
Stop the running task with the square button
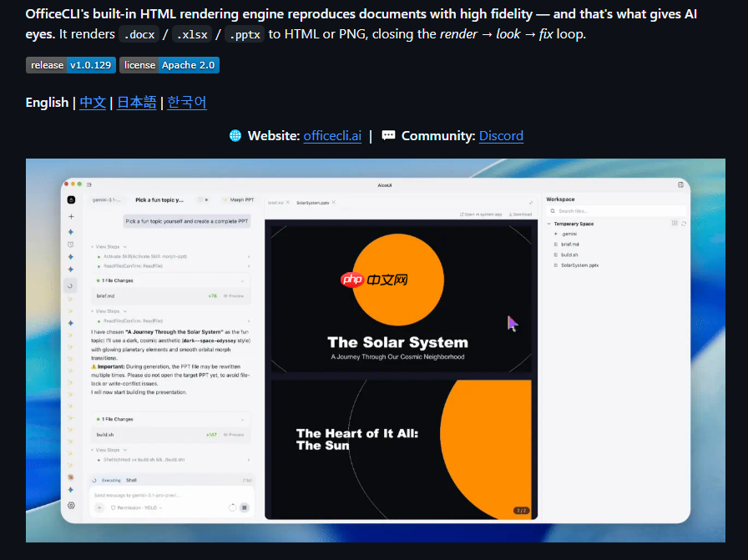(245, 507)
